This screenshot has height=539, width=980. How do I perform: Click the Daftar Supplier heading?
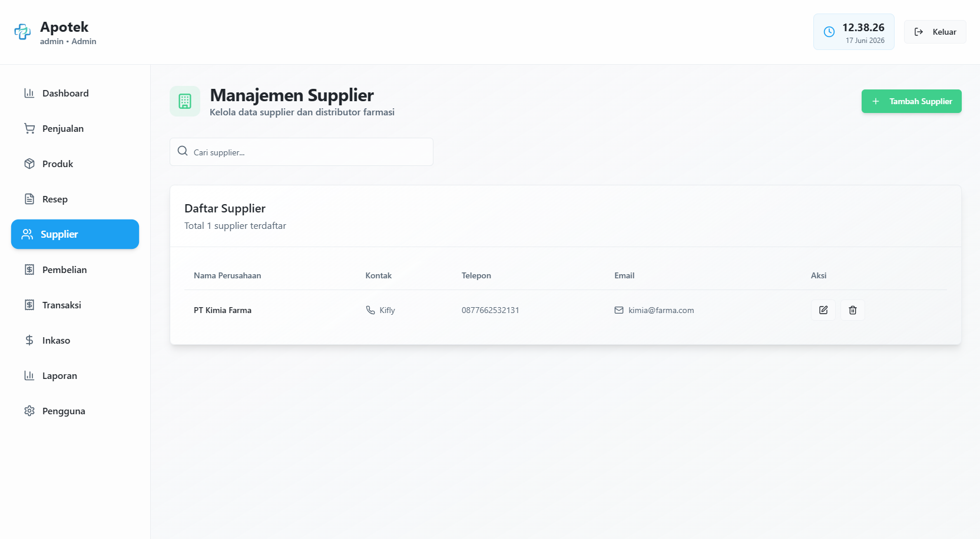coord(225,208)
